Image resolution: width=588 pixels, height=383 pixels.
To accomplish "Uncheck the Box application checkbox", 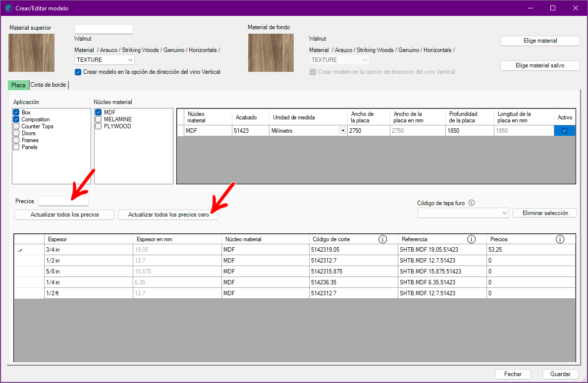I will tap(16, 112).
